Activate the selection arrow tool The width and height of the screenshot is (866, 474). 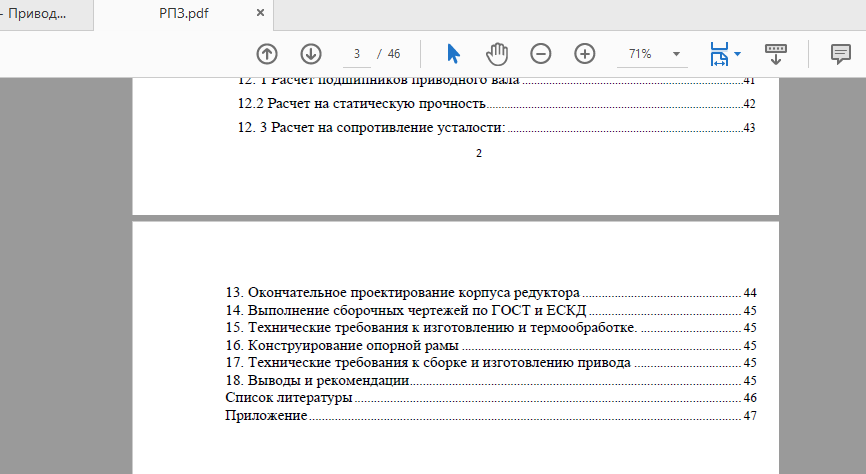tap(453, 54)
